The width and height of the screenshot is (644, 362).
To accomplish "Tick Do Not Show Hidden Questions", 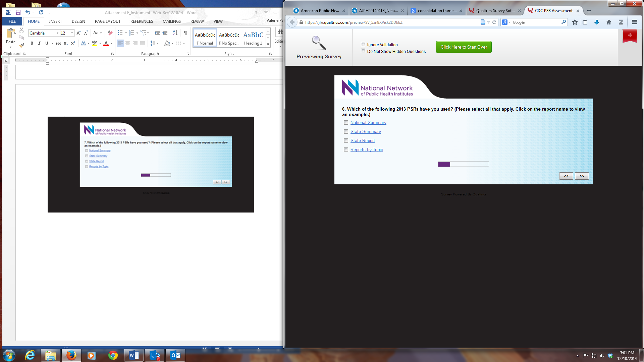I will [363, 51].
